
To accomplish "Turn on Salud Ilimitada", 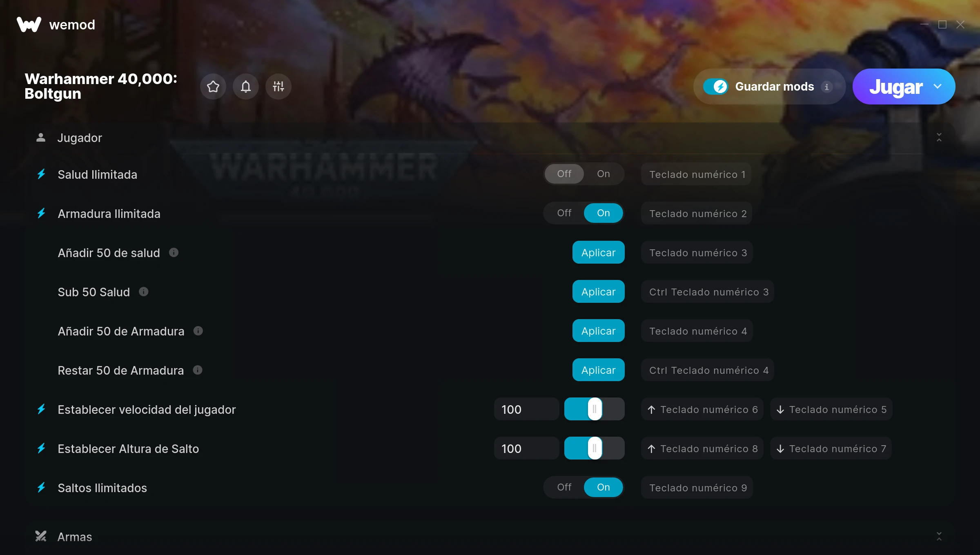I will [603, 174].
